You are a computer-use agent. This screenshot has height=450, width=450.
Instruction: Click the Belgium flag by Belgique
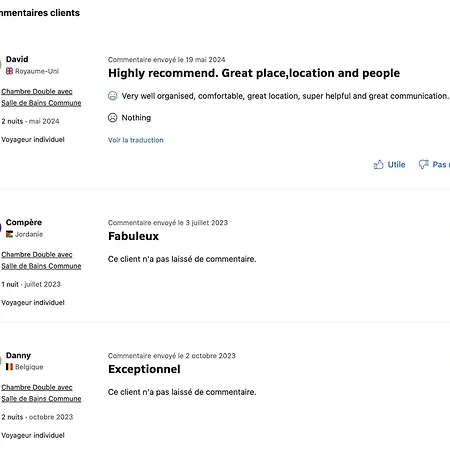tap(9, 367)
